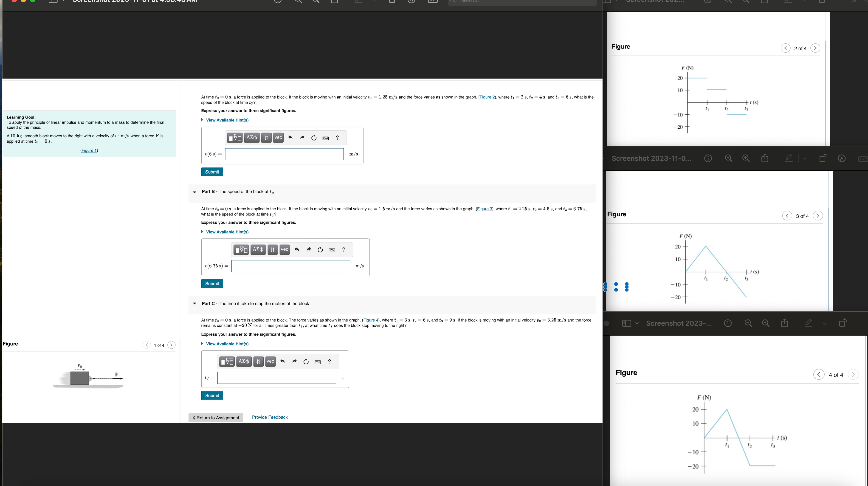Click Return to Assignment button

click(216, 418)
